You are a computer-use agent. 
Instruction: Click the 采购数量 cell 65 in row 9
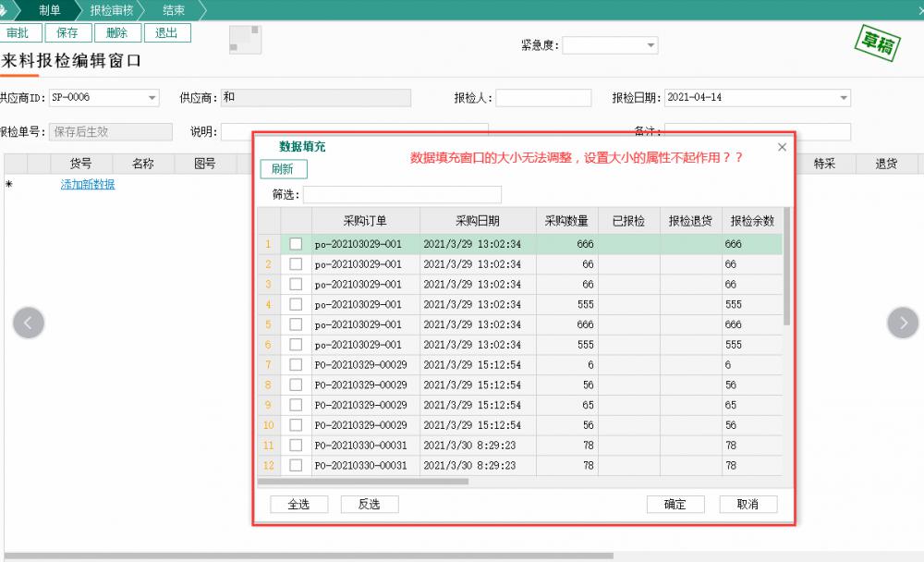click(567, 405)
